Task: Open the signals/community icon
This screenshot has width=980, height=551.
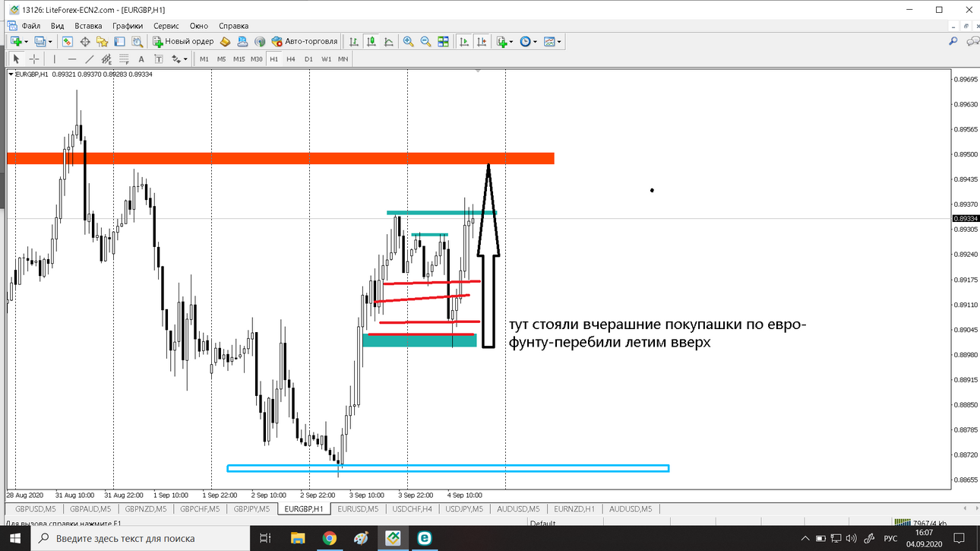Action: (242, 42)
